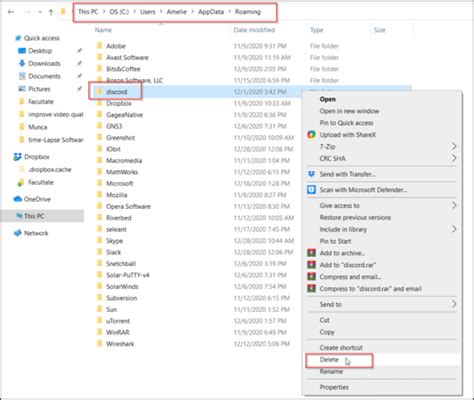474x400 pixels.
Task: Click Dropbox icon beside Send with Transfer
Action: coord(311,174)
